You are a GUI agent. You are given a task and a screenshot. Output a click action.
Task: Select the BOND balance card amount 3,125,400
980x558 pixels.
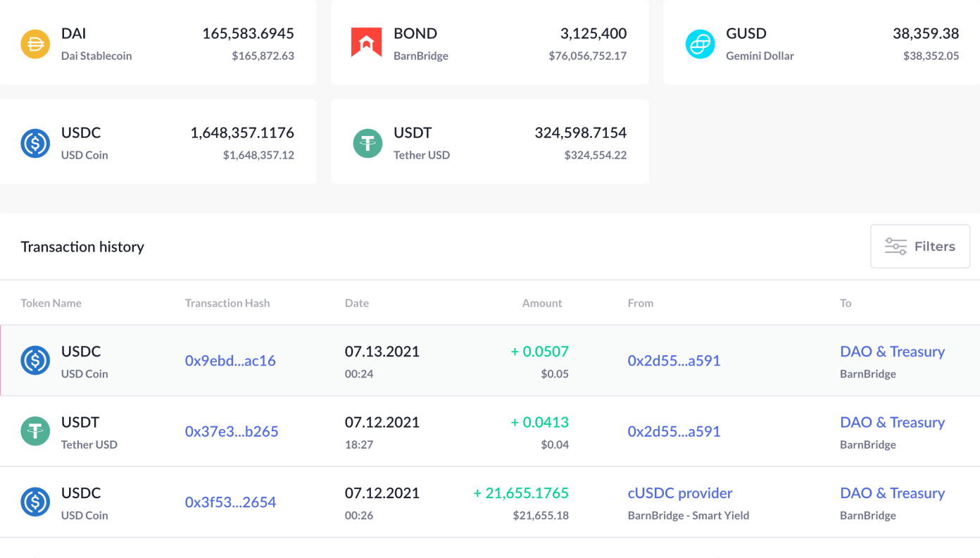click(593, 34)
